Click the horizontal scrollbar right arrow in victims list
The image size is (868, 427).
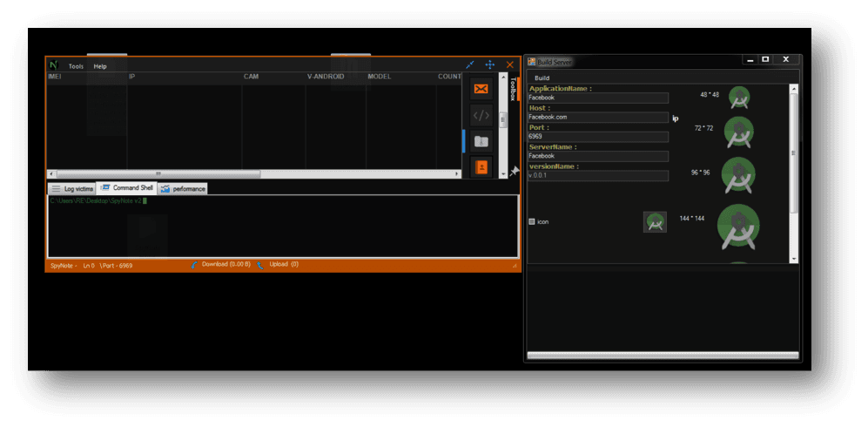457,174
